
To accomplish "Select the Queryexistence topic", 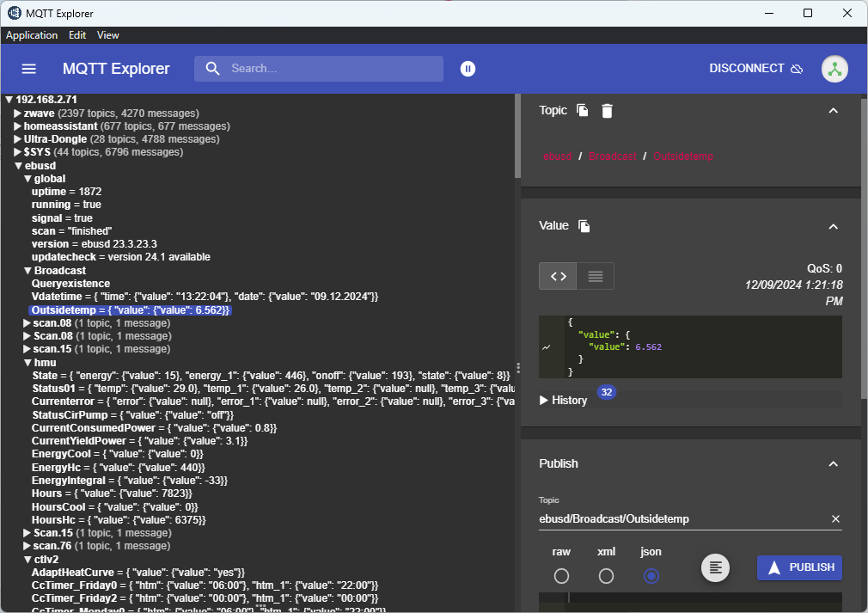I will pos(70,284).
